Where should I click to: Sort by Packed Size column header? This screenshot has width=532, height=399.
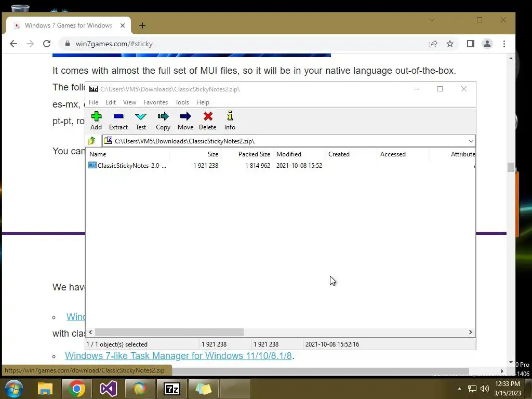[x=247, y=154]
